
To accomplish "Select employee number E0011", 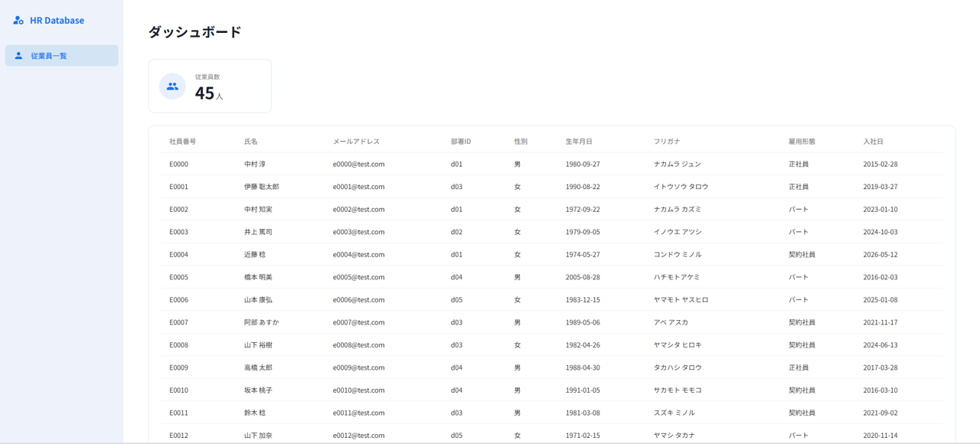I will (x=178, y=413).
